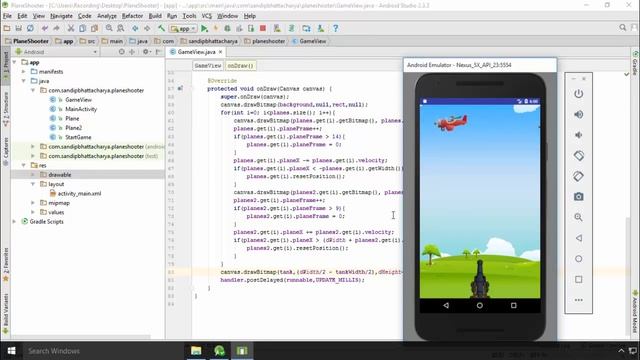This screenshot has height=360, width=640.
Task: Expand the values folder
Action: 33,212
